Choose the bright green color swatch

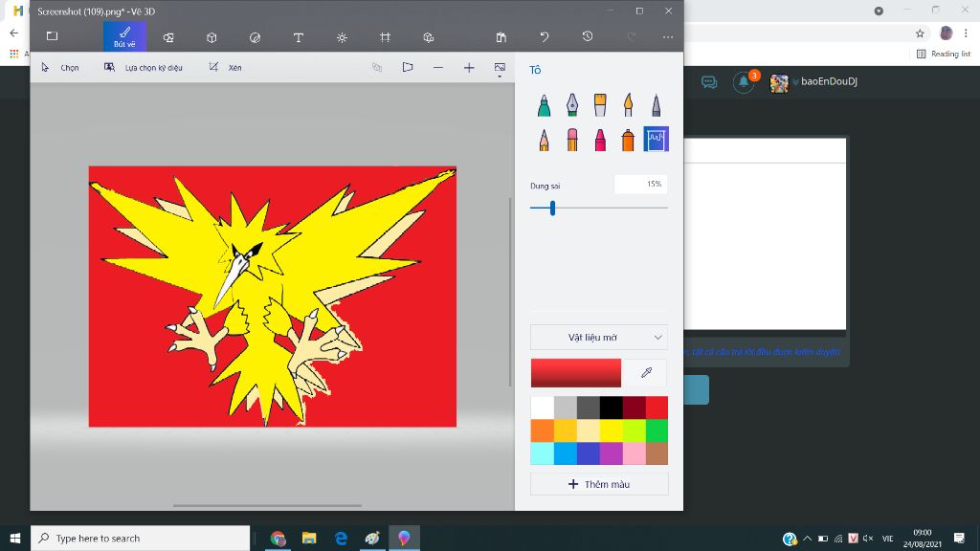point(657,430)
